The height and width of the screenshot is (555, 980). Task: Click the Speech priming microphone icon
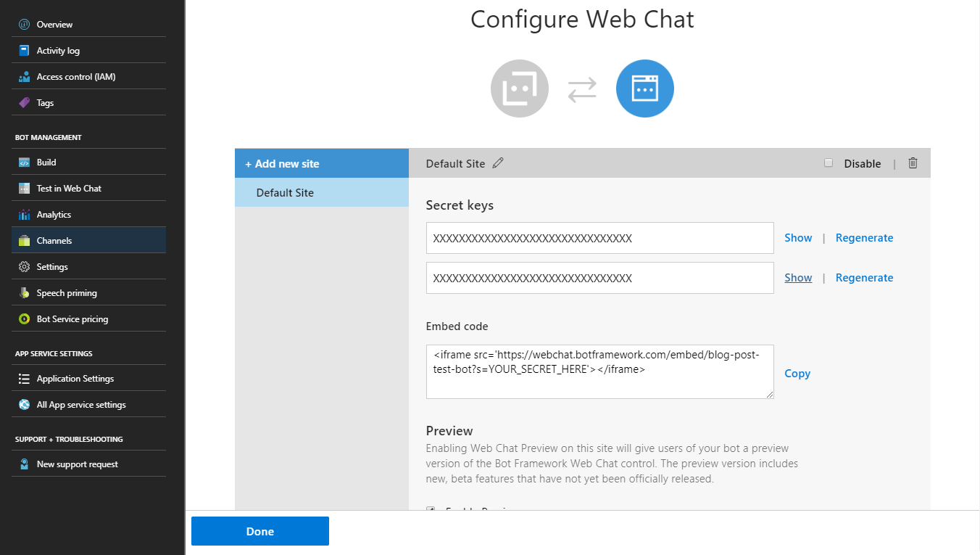coord(24,292)
